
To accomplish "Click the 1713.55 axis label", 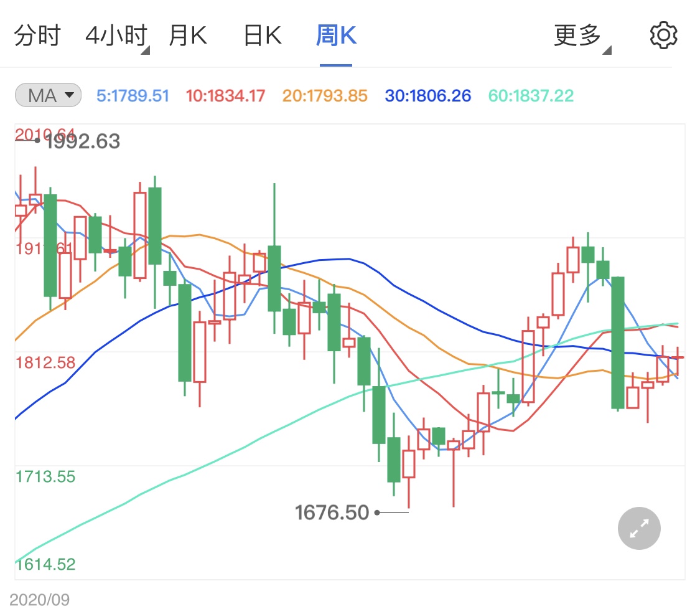I will pos(45,476).
